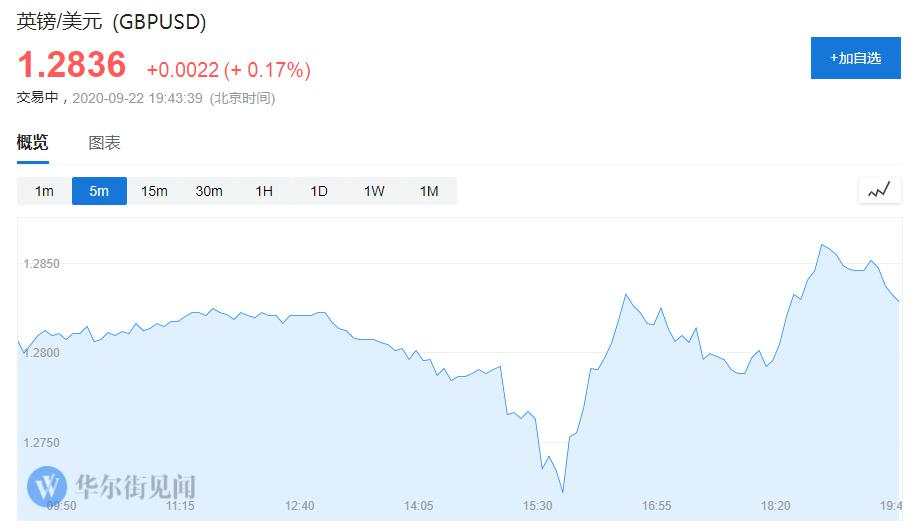Viewport: 916px width, 531px height.
Task: Select the 5m interval
Action: point(99,191)
